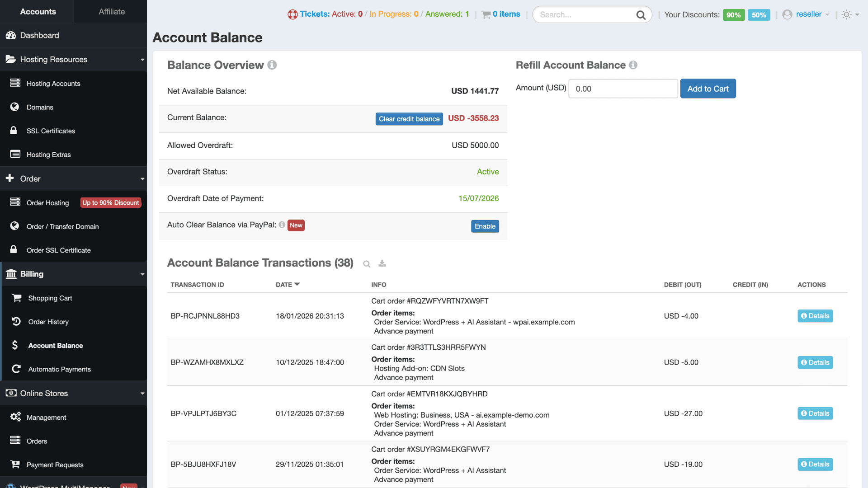Click the search magnifier in top bar
868x488 pixels.
[641, 15]
